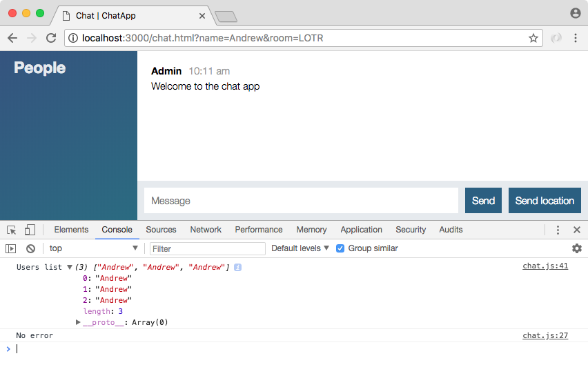Close the DevTools panel
This screenshot has height=376, width=588.
click(577, 230)
